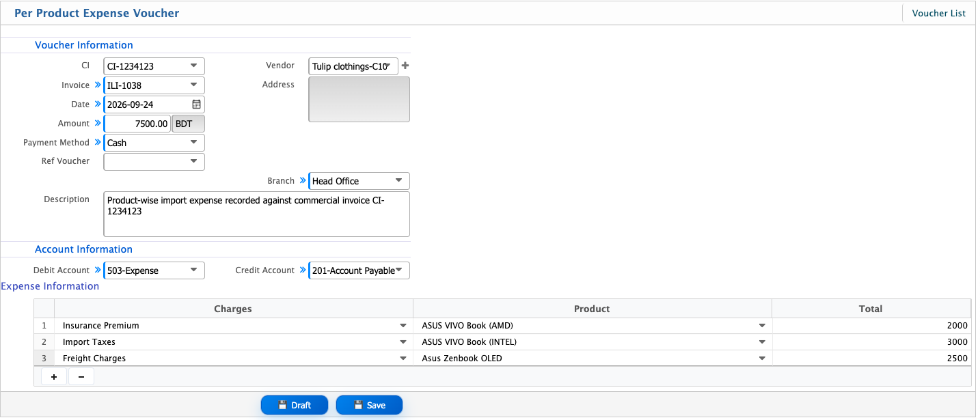Save voucher as Draft

295,405
